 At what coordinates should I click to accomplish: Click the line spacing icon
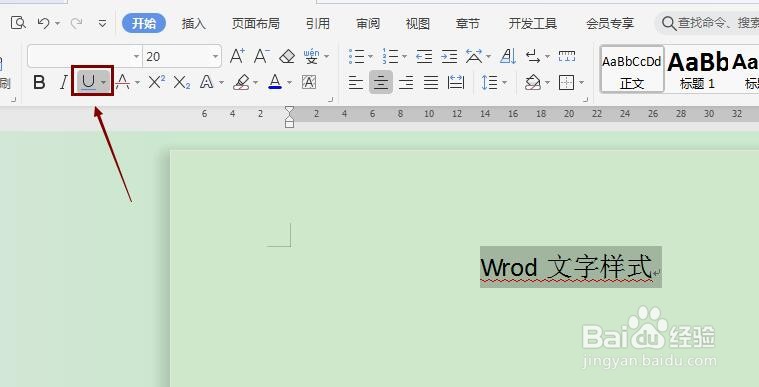(x=489, y=82)
